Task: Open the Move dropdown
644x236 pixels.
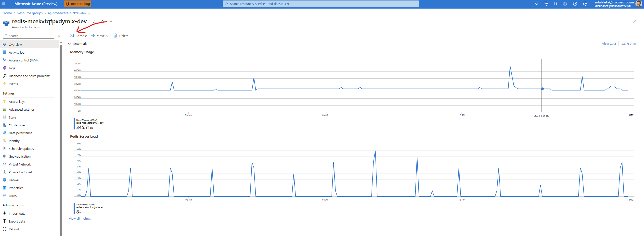Action: click(100, 36)
